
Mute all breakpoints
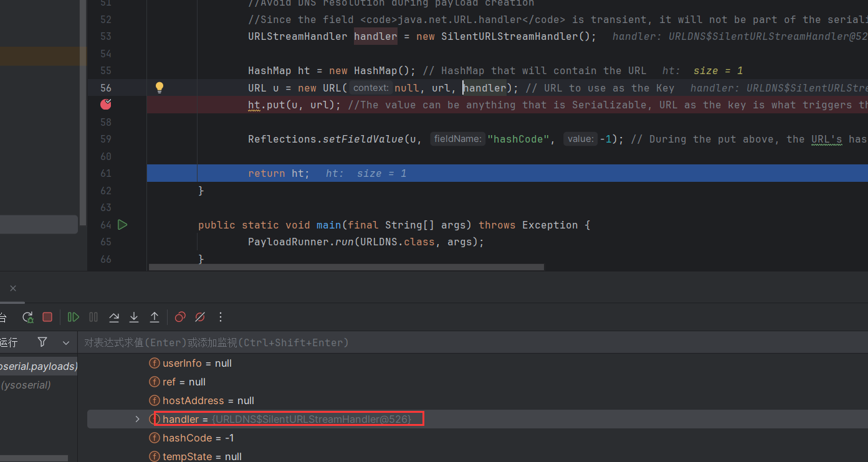pyautogui.click(x=200, y=318)
